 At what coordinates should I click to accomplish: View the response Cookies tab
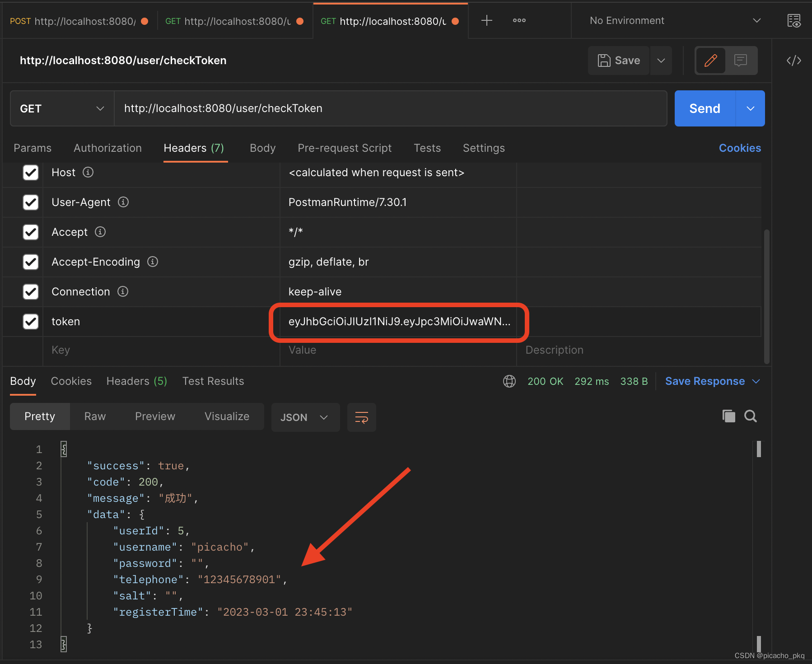click(71, 381)
